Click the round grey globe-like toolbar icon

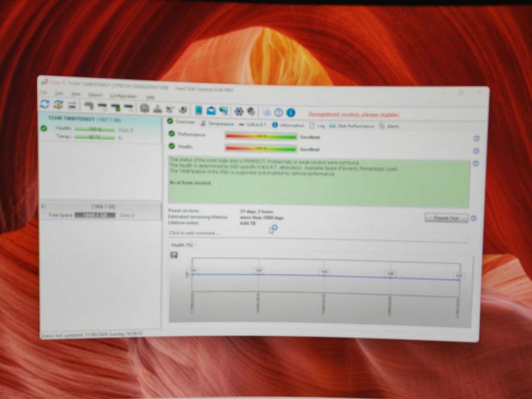coord(144,108)
